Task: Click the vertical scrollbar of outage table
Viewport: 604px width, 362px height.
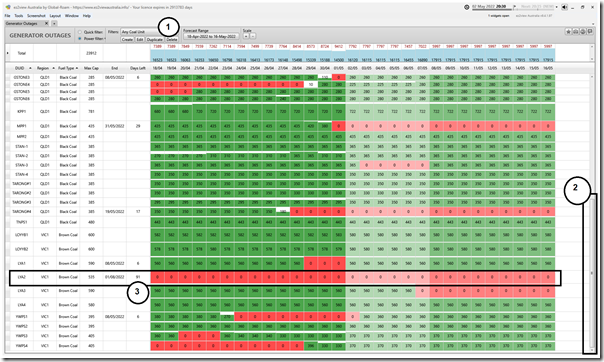Action: point(592,212)
